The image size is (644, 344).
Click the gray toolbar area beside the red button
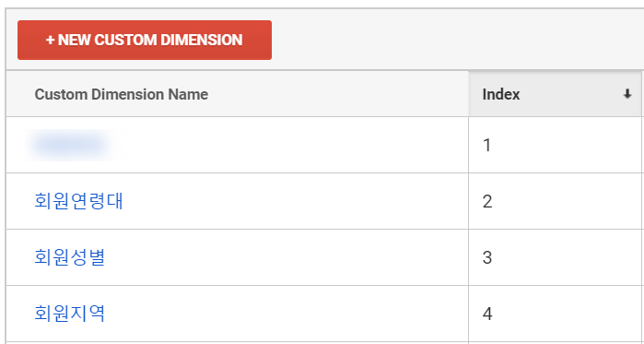point(456,40)
